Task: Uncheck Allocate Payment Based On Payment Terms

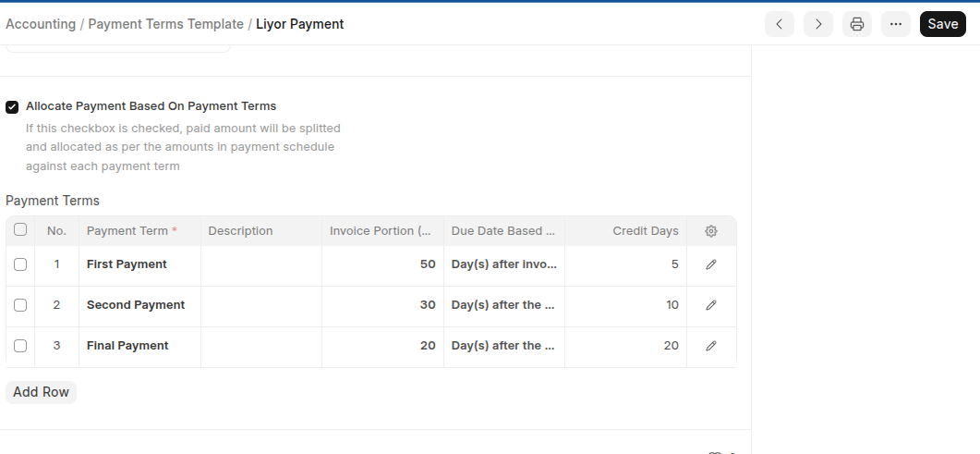Action: click(12, 107)
